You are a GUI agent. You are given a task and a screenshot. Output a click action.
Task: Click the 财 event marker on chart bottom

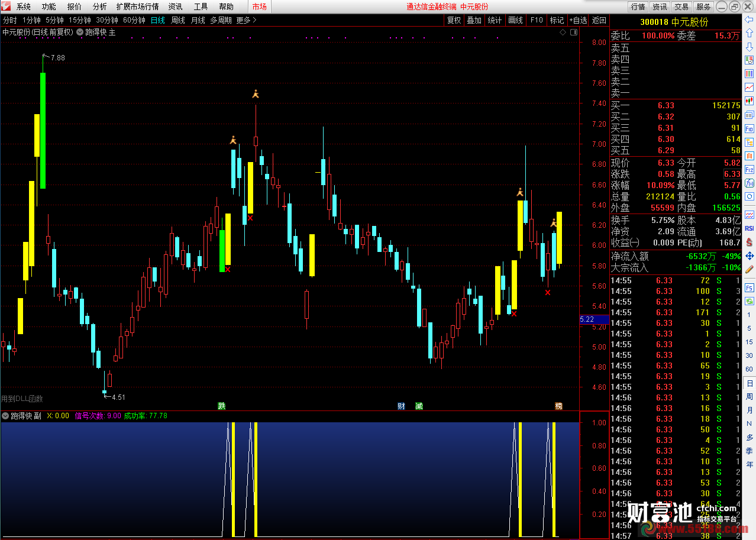click(x=401, y=406)
